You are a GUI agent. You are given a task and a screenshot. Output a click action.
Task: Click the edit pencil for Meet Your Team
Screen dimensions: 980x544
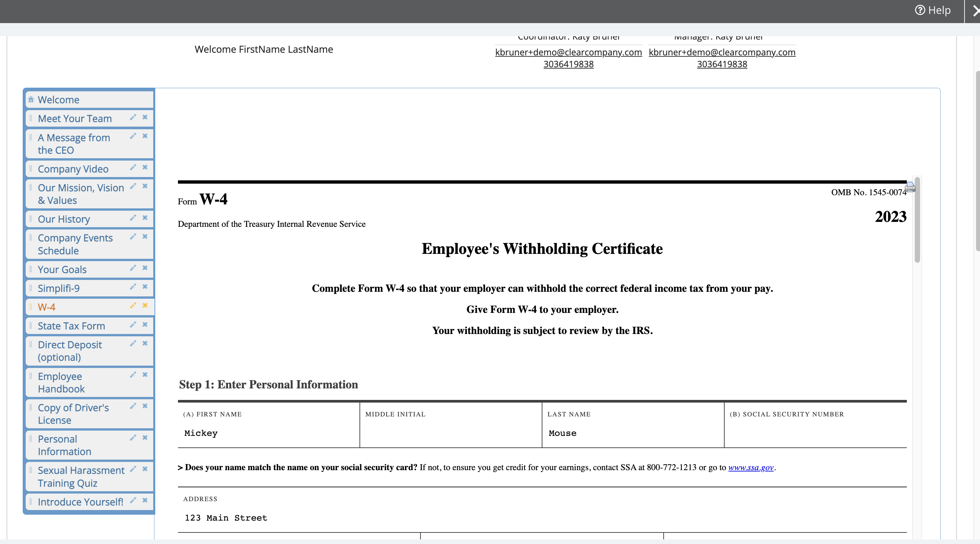[133, 117]
